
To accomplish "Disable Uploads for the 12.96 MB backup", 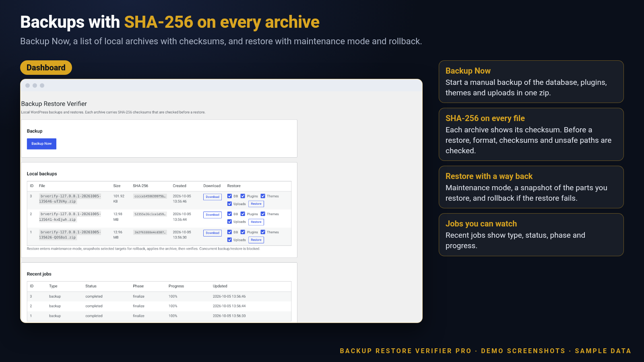I will tap(229, 239).
